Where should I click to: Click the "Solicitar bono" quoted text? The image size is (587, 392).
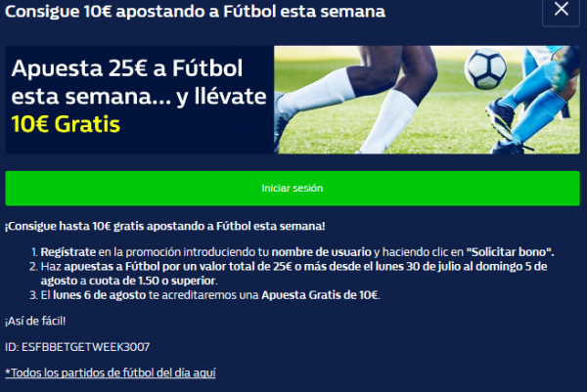(510, 252)
